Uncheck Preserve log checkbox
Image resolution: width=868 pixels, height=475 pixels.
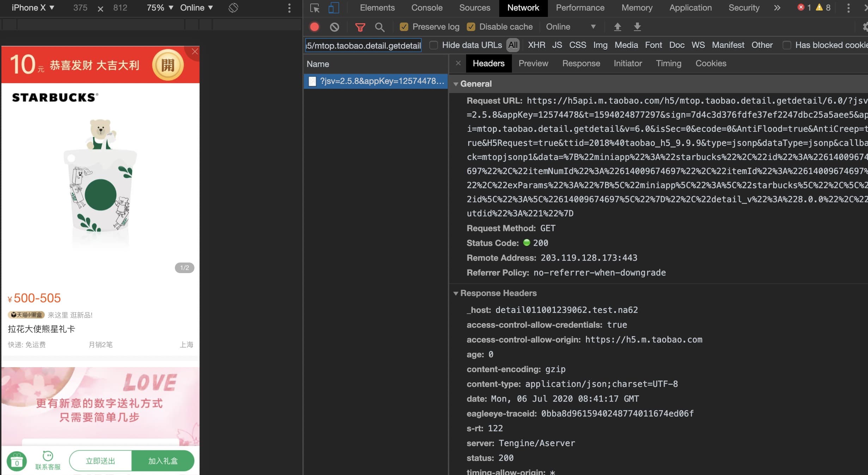click(404, 27)
